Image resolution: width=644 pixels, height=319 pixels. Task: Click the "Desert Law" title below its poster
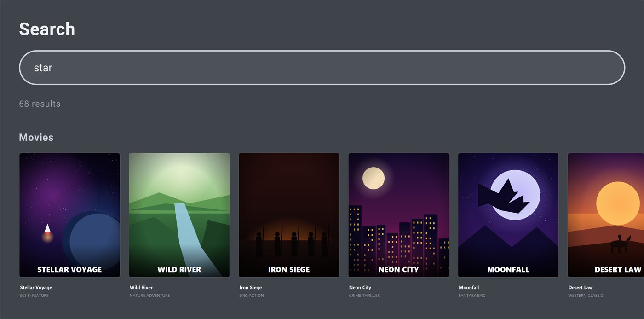coord(581,288)
